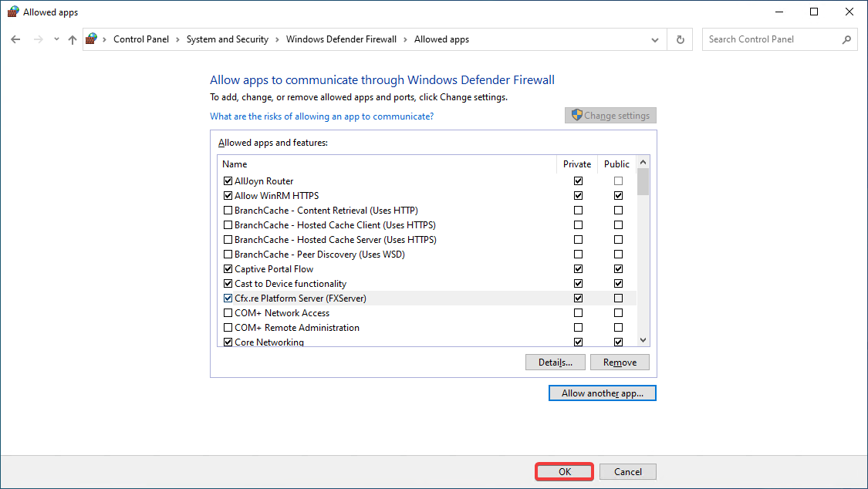Focus the Search Control Panel field

click(773, 39)
